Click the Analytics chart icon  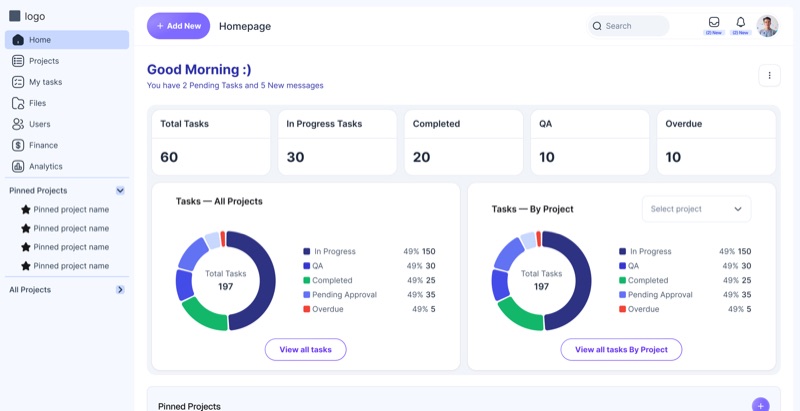click(x=18, y=166)
